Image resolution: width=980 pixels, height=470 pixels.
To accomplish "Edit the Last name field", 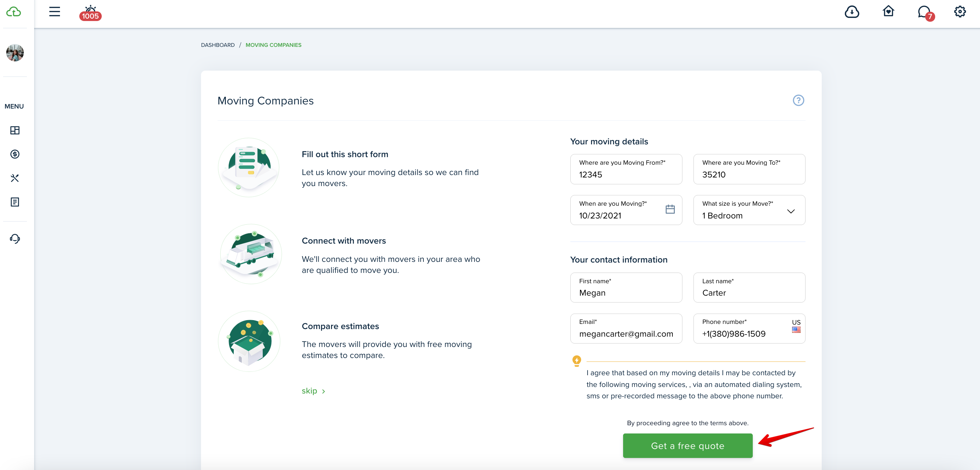I will point(749,287).
